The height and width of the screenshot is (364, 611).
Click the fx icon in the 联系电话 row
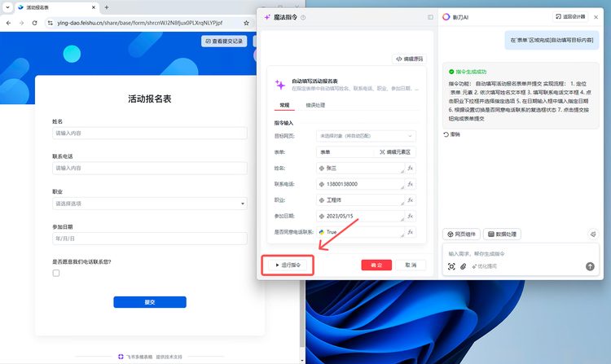411,184
